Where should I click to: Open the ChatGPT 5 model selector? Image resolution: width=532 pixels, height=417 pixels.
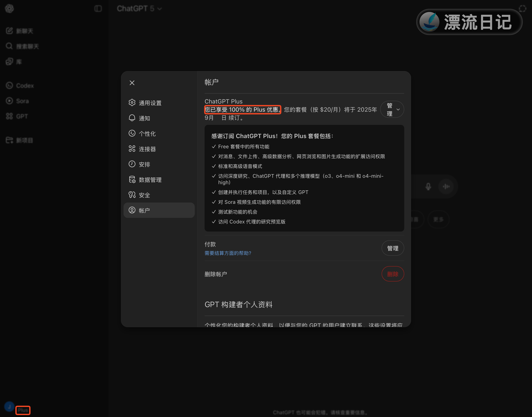139,9
